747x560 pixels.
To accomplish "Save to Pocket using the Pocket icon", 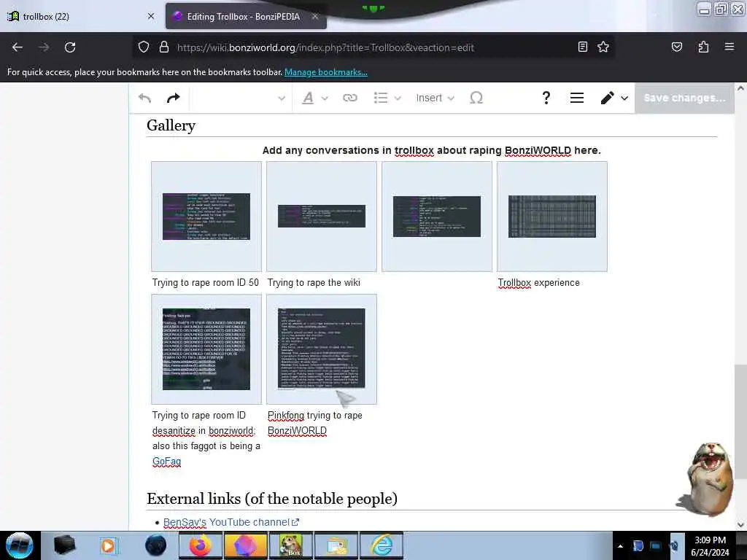I will point(676,47).
